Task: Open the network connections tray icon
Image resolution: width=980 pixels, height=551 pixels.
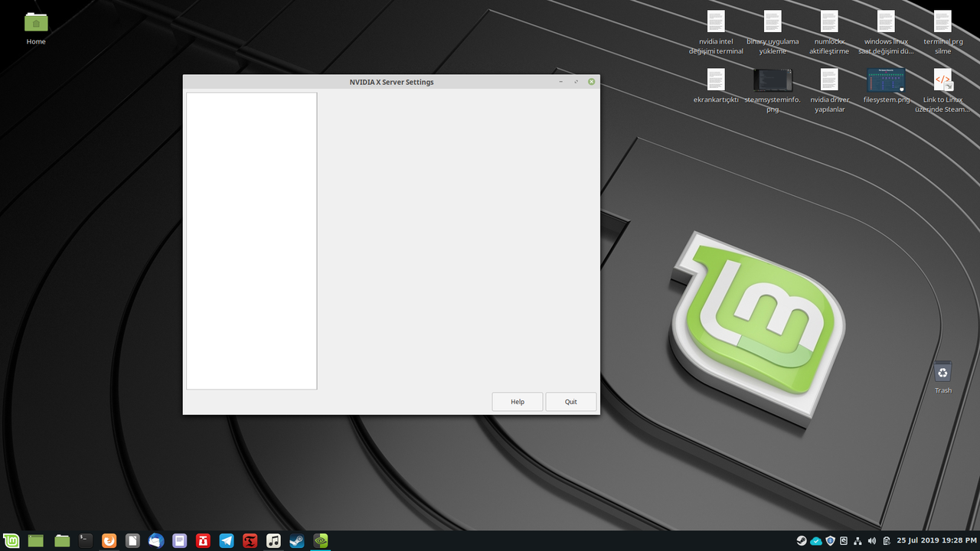Action: (857, 540)
